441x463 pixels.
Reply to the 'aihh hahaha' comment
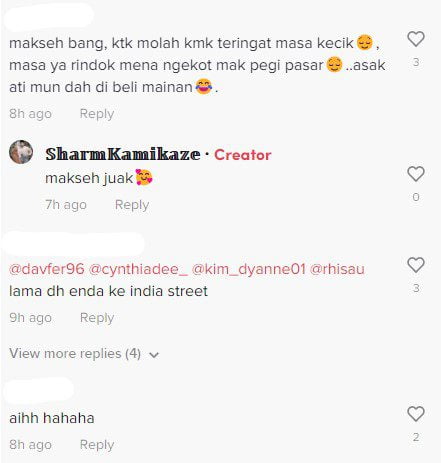97,445
